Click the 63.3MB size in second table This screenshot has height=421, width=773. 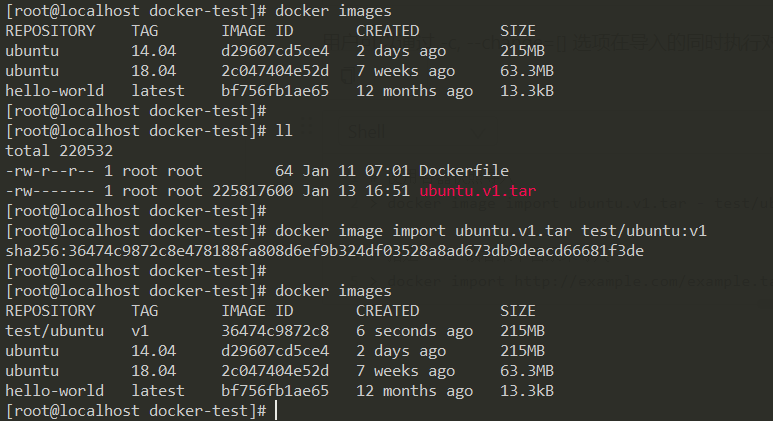527,371
